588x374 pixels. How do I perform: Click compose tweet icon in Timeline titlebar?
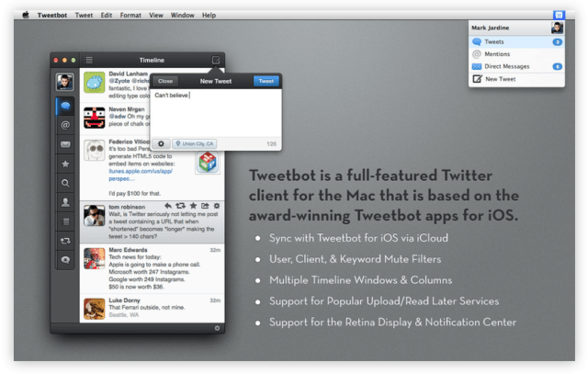(216, 60)
